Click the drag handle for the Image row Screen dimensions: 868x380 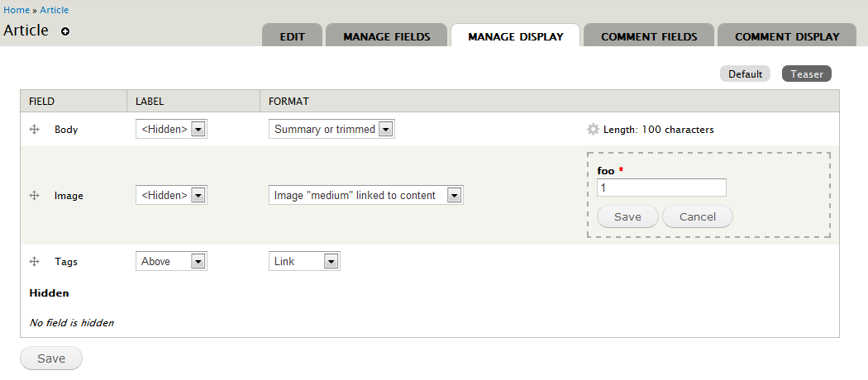(35, 196)
